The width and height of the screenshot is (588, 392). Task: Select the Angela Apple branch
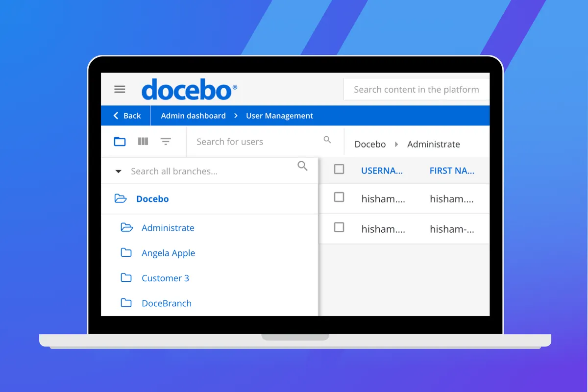pos(169,253)
